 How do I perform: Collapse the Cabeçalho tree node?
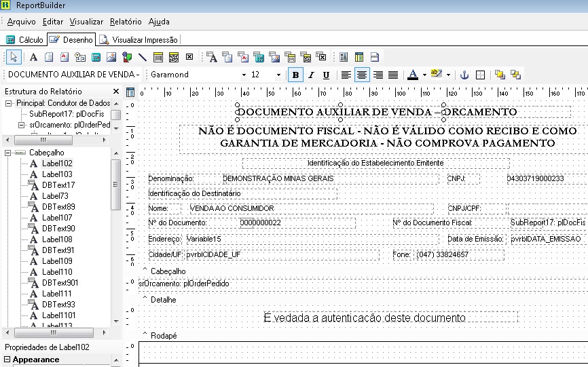[8, 153]
